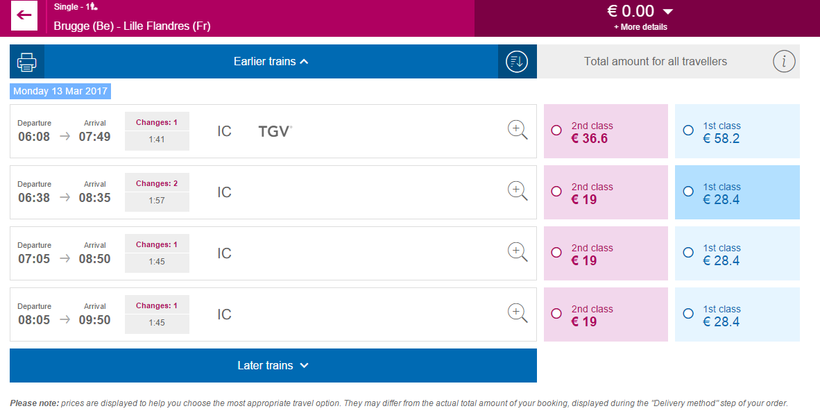Image resolution: width=820 pixels, height=420 pixels.
Task: Click Changes: 1 box on 06:08 train
Action: [x=156, y=131]
